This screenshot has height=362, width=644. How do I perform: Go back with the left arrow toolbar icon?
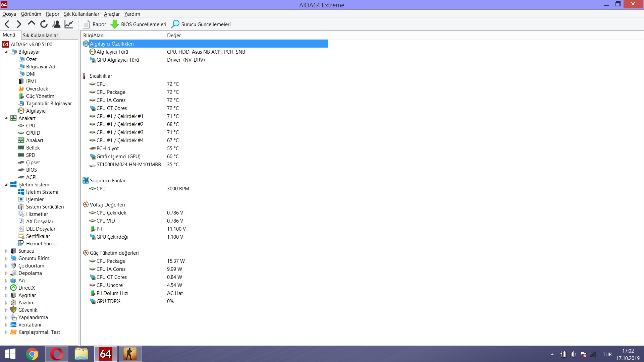coord(7,24)
